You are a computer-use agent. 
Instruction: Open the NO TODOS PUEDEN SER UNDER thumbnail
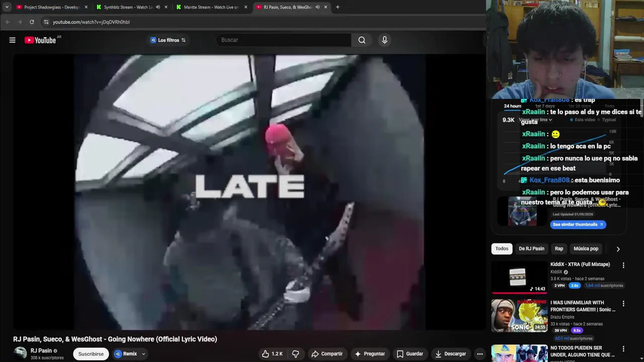coord(519,353)
